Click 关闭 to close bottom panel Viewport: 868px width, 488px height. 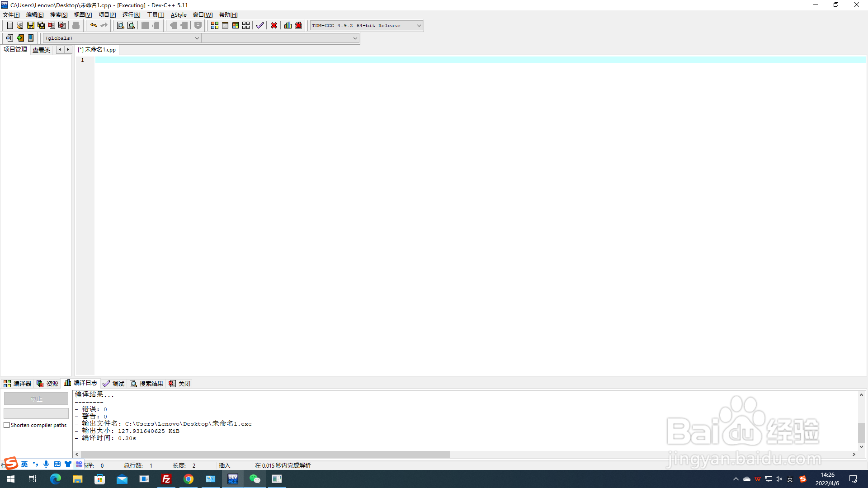click(179, 384)
